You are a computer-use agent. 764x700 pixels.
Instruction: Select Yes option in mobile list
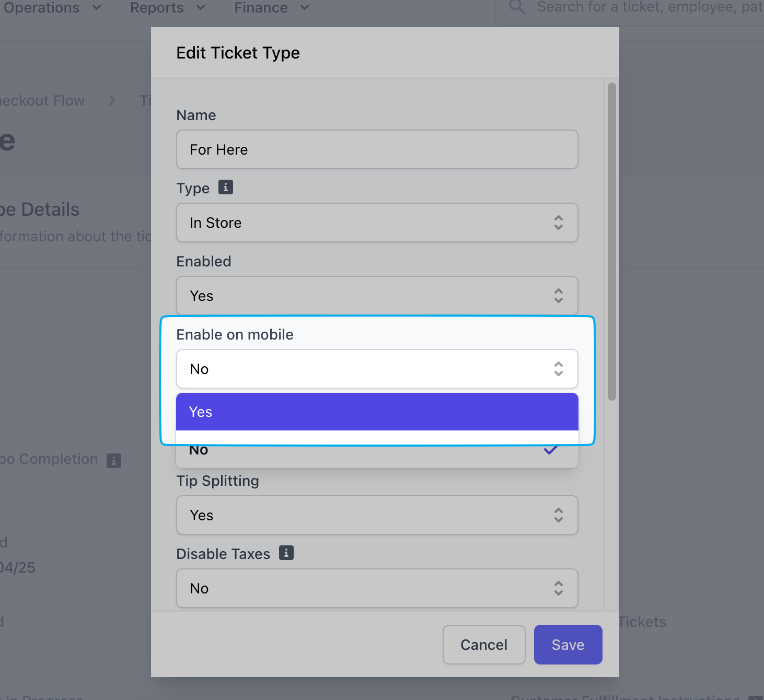pos(377,412)
